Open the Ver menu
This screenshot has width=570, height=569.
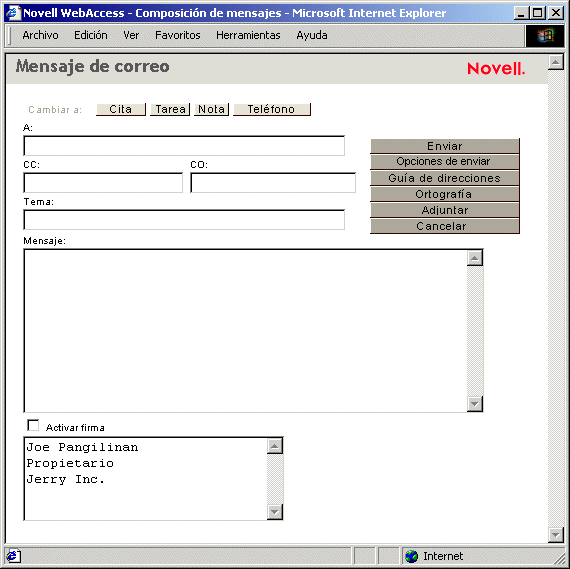[x=131, y=35]
